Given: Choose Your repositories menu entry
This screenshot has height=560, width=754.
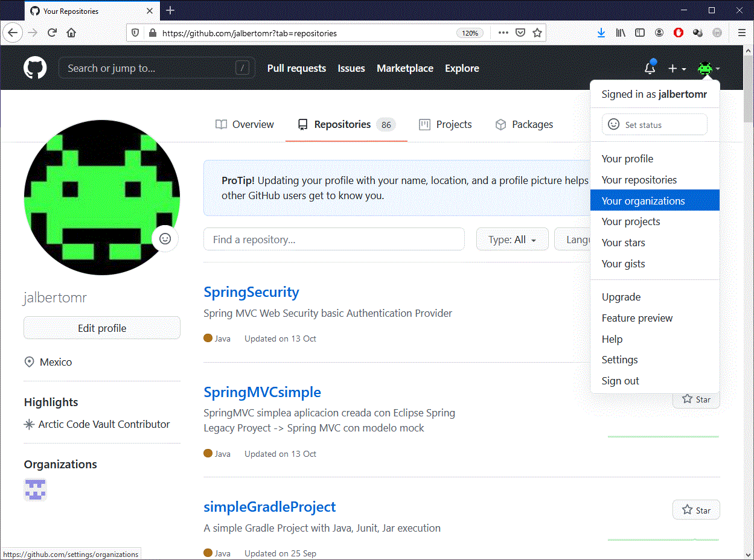Looking at the screenshot, I should (655, 180).
